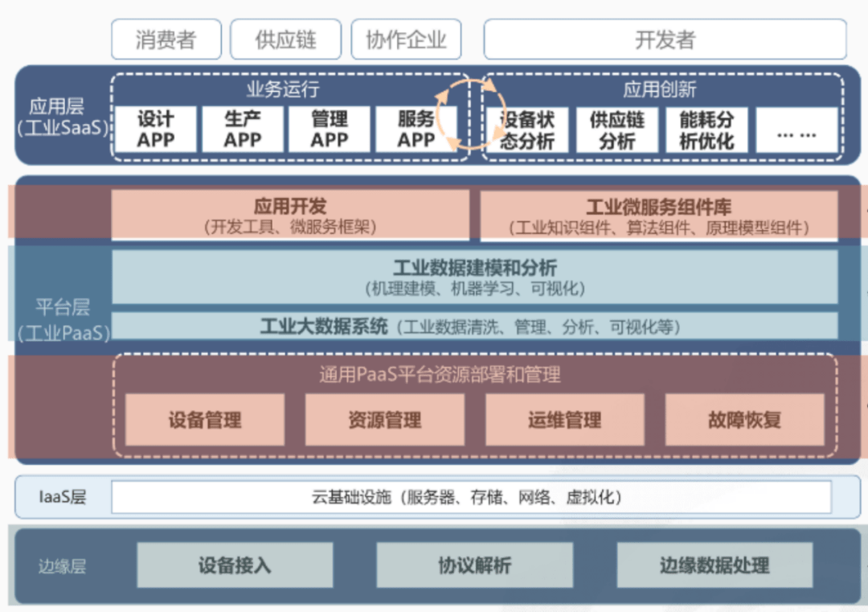
Task: Select the 生产APP module
Action: 243,129
